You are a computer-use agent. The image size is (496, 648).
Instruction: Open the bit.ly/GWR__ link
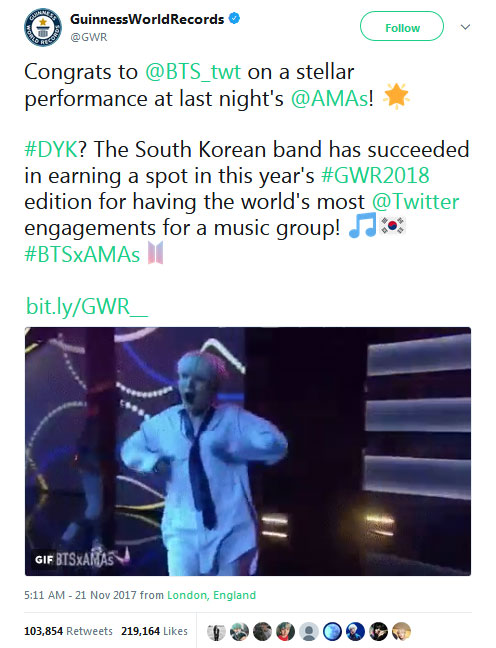click(x=87, y=307)
